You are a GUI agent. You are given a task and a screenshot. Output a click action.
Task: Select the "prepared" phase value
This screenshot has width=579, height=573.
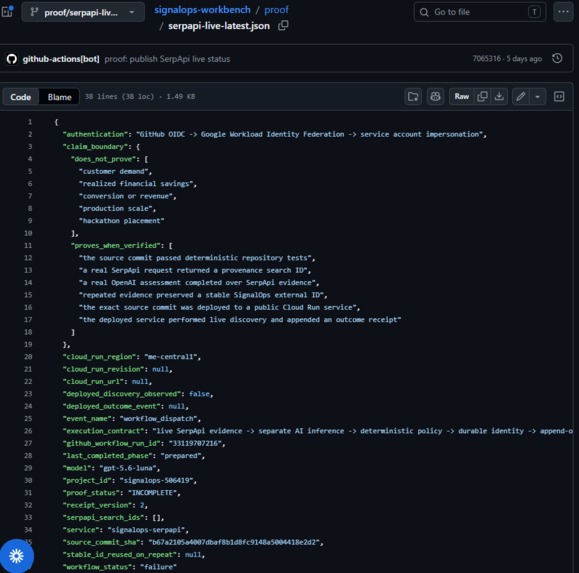point(181,456)
